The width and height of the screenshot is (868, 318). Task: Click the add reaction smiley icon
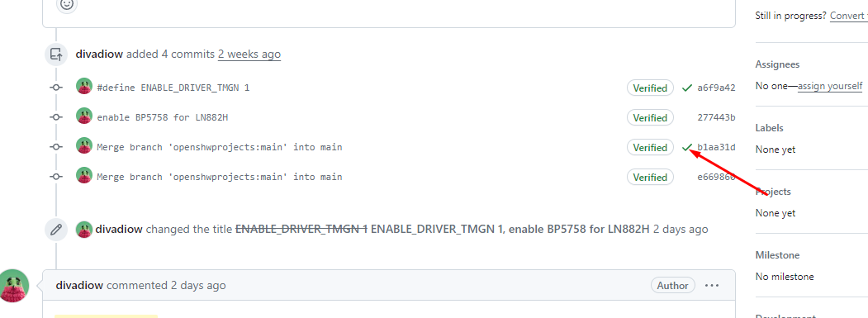(x=66, y=4)
